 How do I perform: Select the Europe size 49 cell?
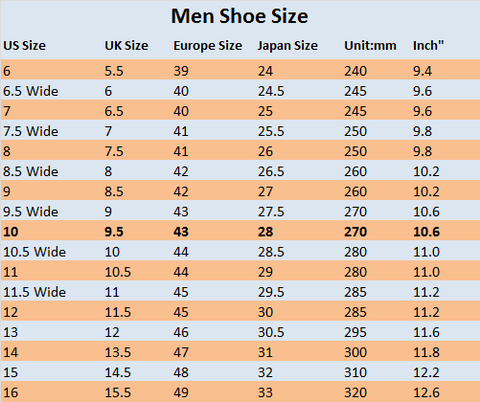click(x=181, y=392)
